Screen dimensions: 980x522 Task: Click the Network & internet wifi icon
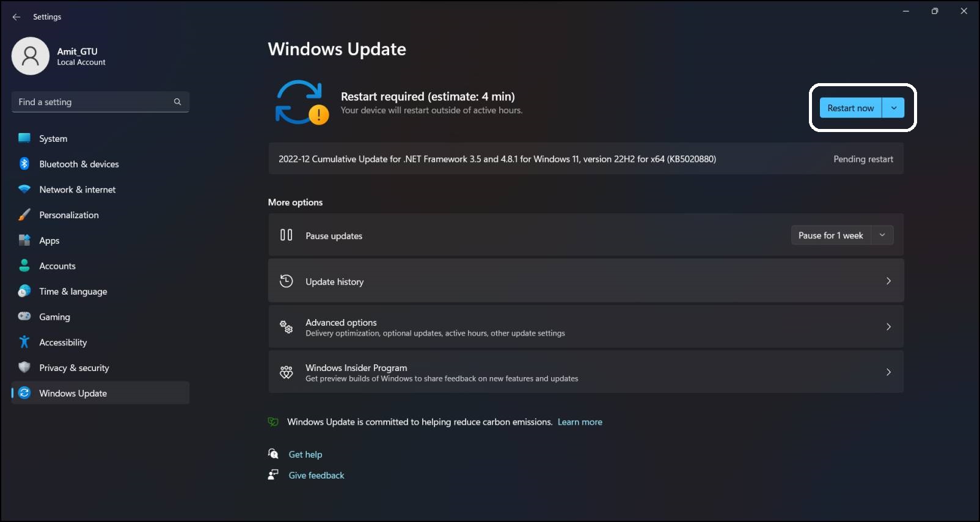click(24, 189)
